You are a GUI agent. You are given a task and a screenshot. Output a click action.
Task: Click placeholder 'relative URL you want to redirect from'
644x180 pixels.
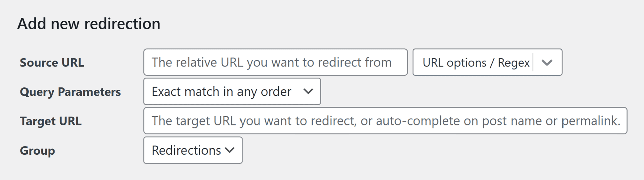(x=283, y=62)
